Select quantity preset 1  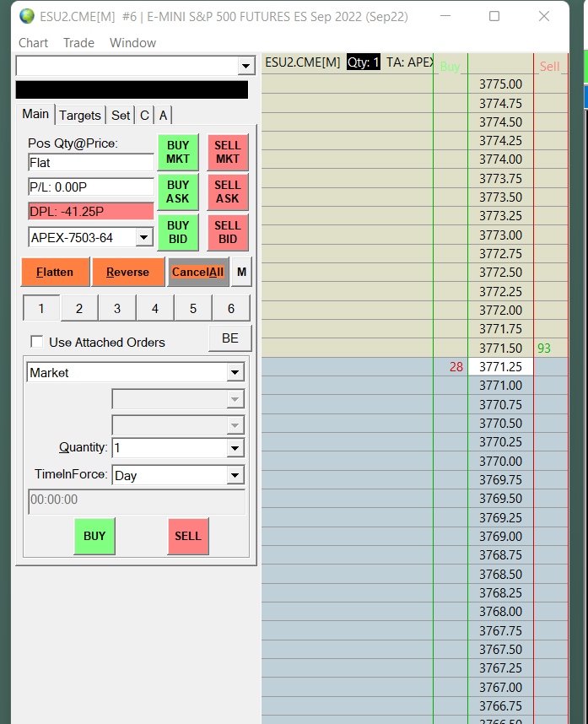[41, 308]
